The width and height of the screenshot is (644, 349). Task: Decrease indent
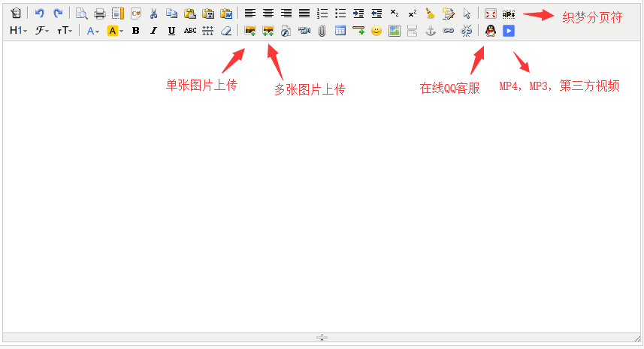pos(376,14)
